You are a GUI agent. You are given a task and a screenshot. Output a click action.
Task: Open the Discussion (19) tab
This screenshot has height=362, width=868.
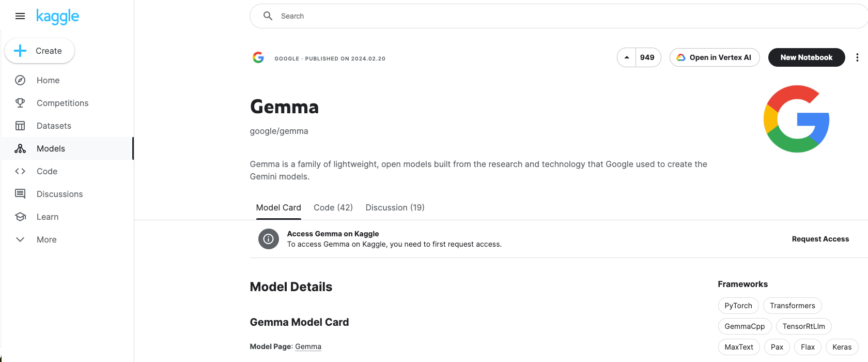[x=395, y=207]
